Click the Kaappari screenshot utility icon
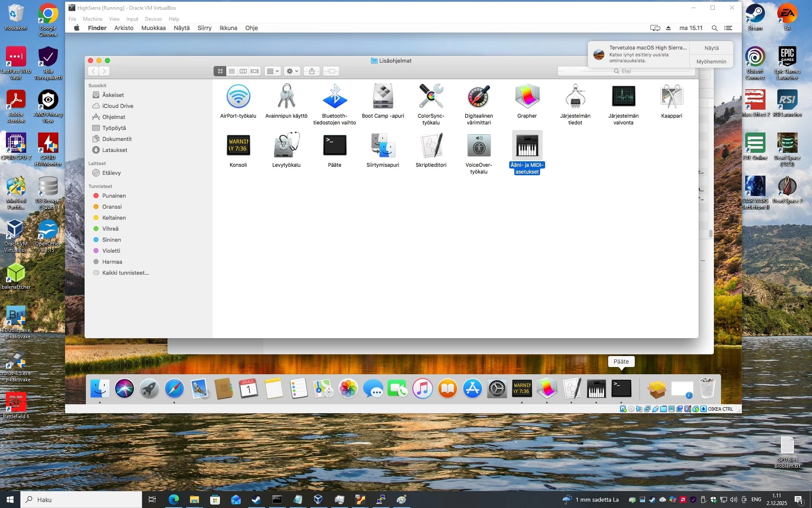The width and height of the screenshot is (812, 508). pos(672,97)
